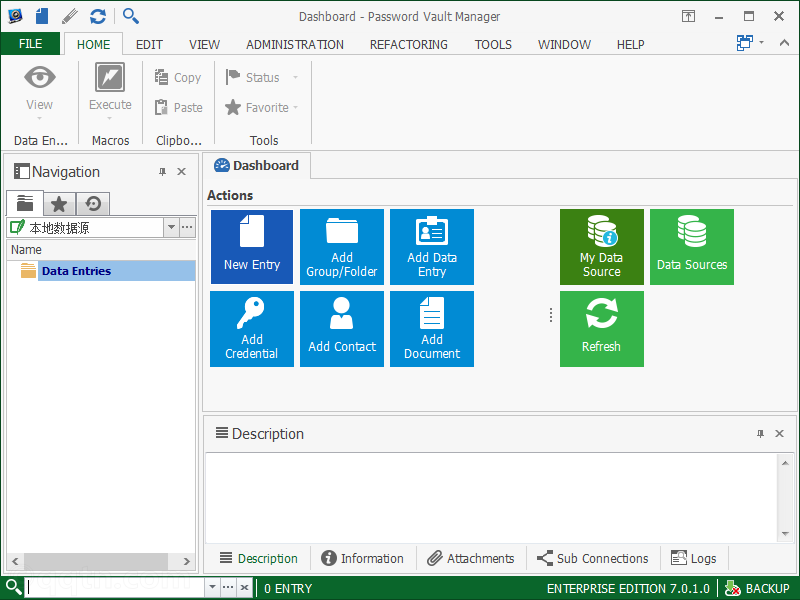Open the REFACTORING ribbon tab
Viewport: 800px width, 600px height.
click(x=409, y=45)
